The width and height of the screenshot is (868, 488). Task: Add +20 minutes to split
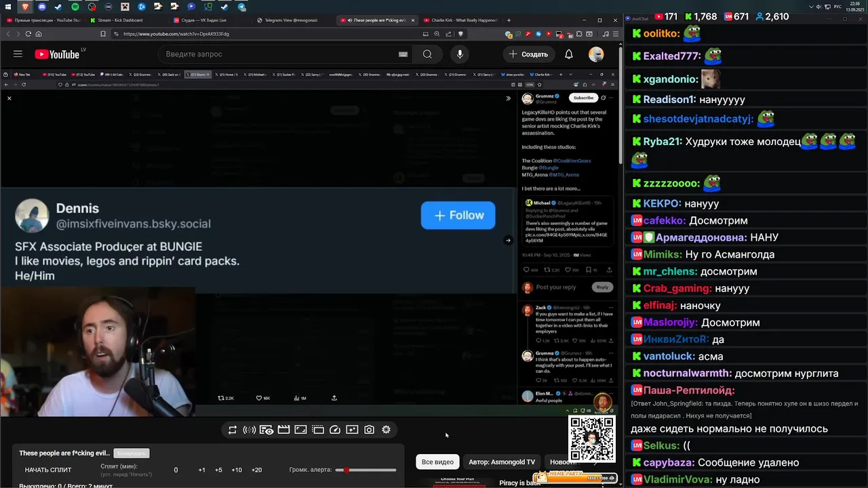coord(256,470)
